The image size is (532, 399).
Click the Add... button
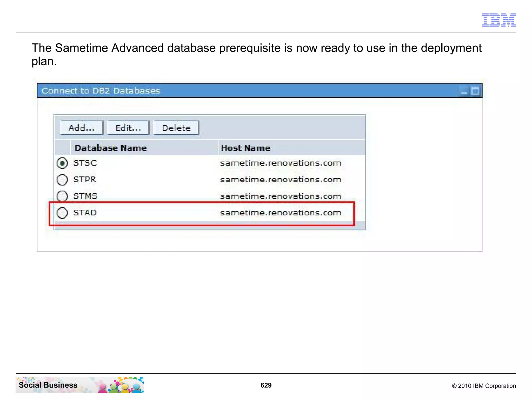(x=81, y=128)
